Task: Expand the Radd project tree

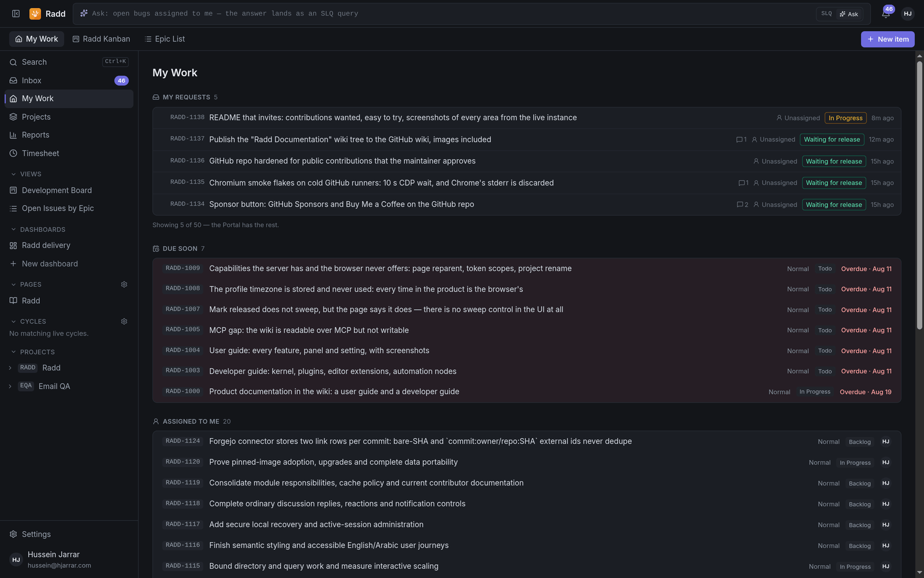Action: 10,368
